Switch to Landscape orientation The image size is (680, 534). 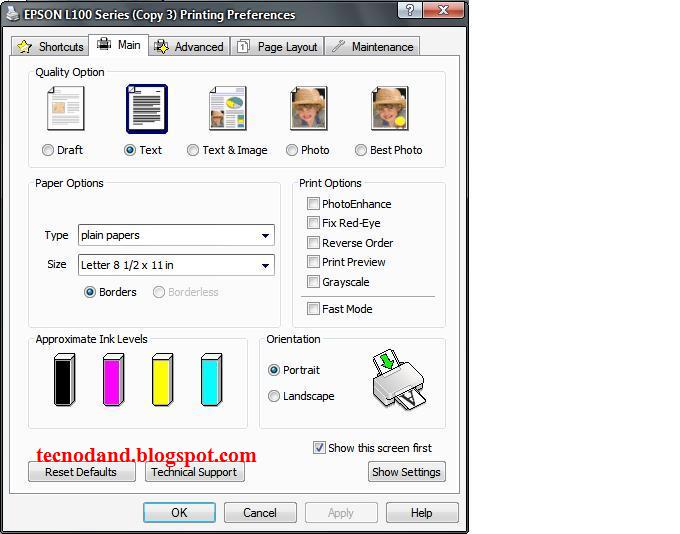tap(274, 396)
